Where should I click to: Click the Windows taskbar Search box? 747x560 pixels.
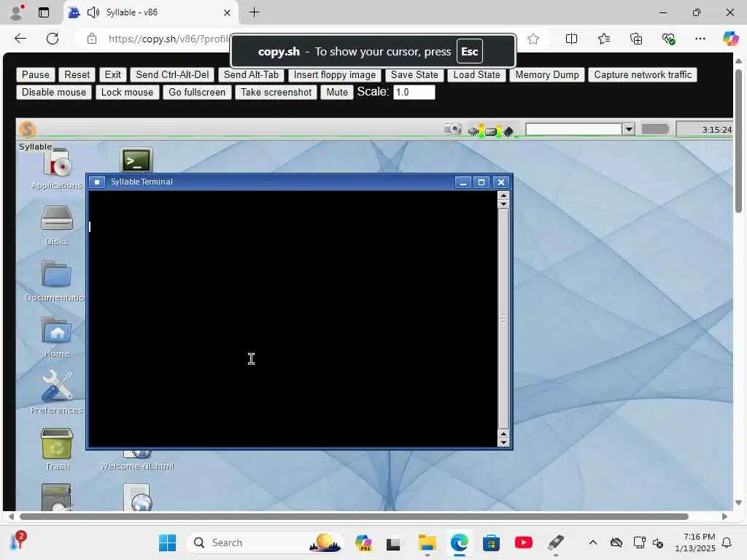tap(267, 542)
